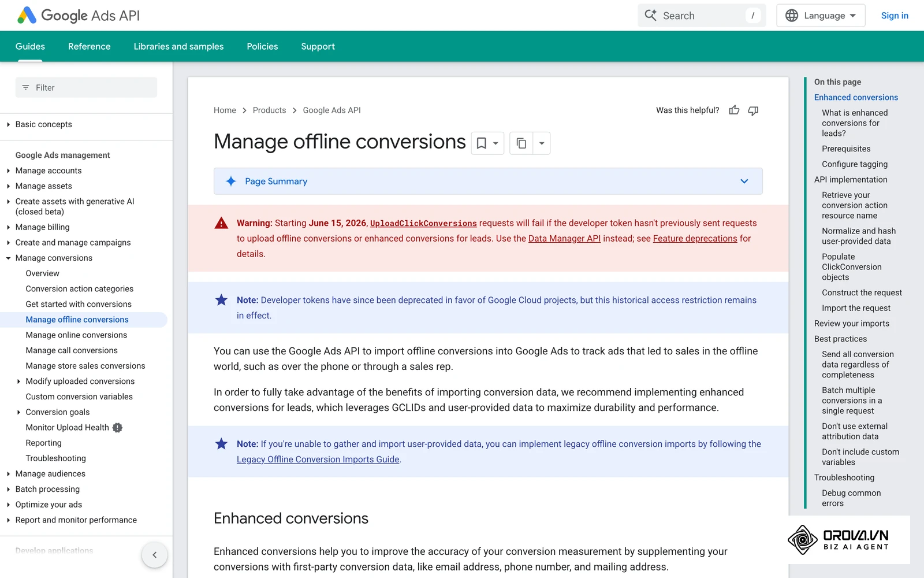Click the thumbs up helpful icon
Screen dimensions: 924x578
[734, 110]
